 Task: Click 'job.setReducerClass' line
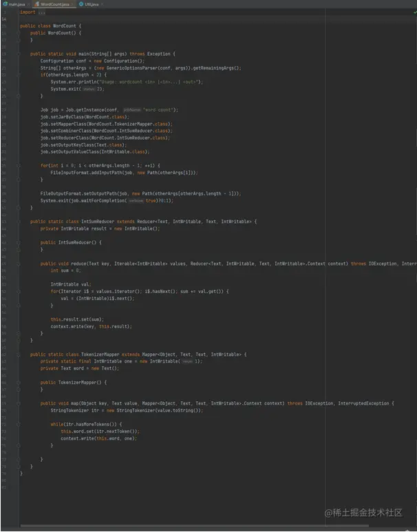105,138
